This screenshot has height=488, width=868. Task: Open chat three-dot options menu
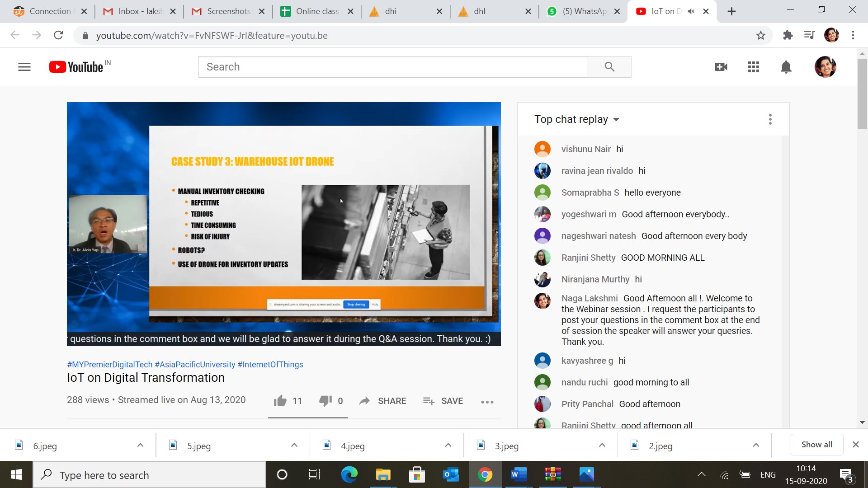[x=770, y=119]
